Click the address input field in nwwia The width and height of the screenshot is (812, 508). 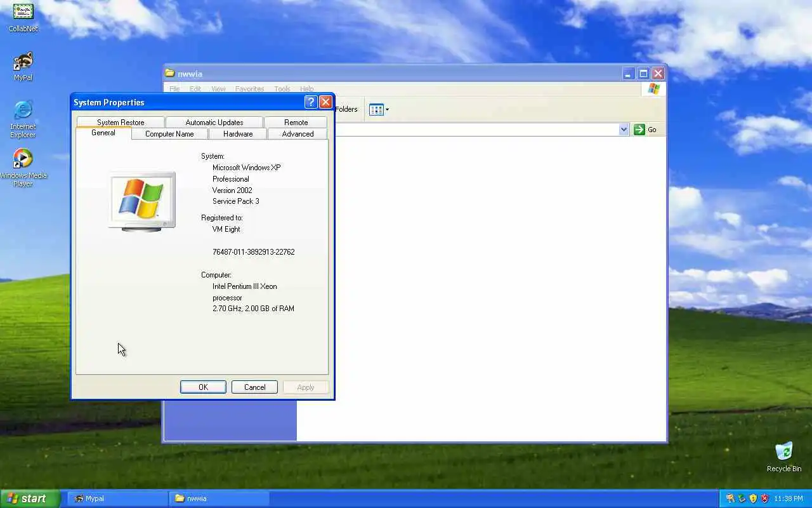(x=476, y=130)
